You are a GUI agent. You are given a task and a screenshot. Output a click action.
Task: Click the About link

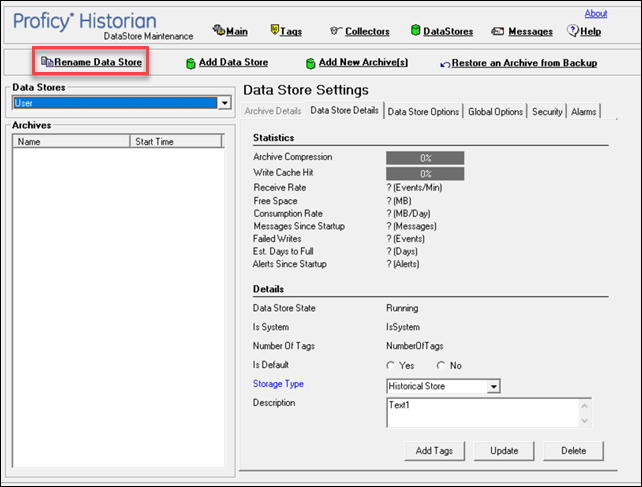(596, 14)
